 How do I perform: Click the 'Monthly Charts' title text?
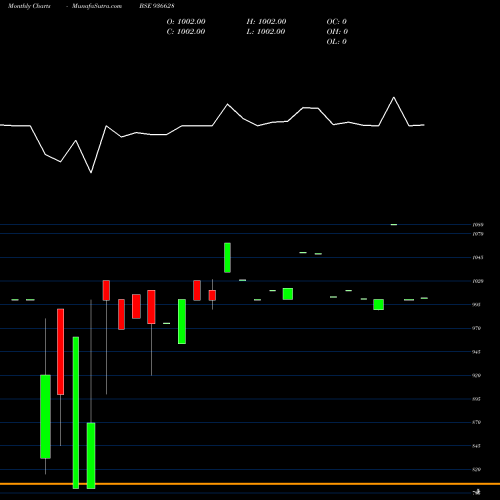coord(29,6)
